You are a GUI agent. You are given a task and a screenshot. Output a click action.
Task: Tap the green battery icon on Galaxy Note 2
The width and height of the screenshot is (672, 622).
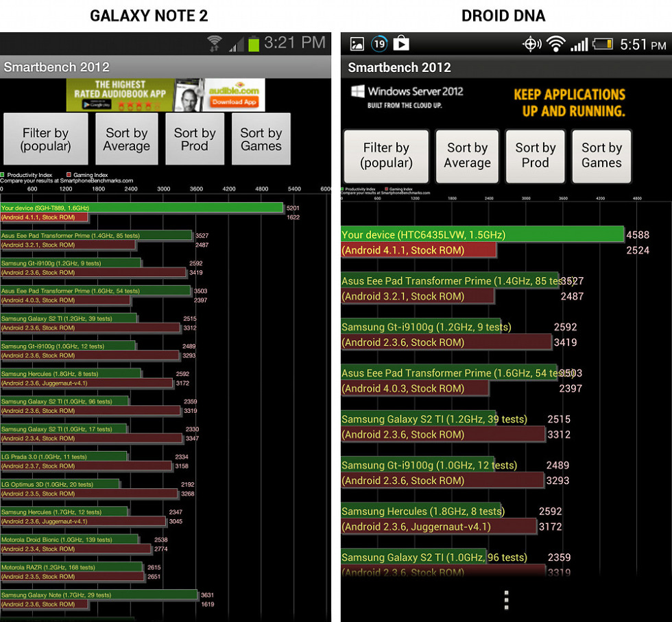pyautogui.click(x=254, y=44)
